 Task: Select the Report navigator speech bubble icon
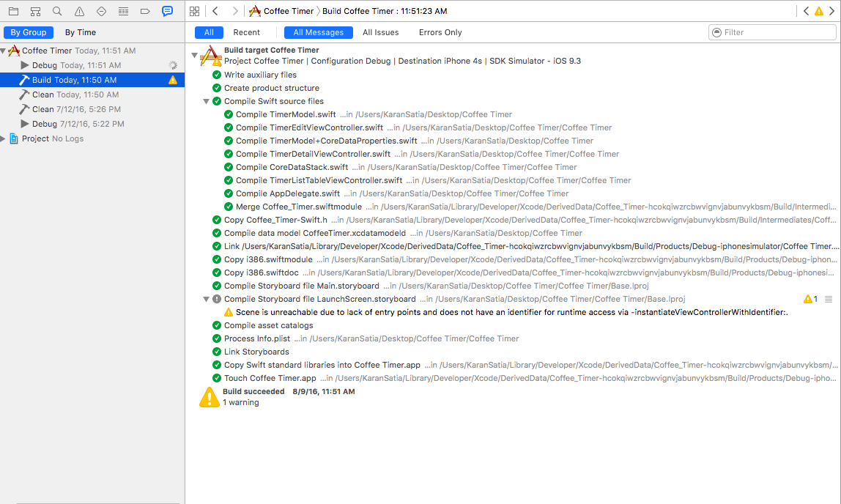[167, 11]
